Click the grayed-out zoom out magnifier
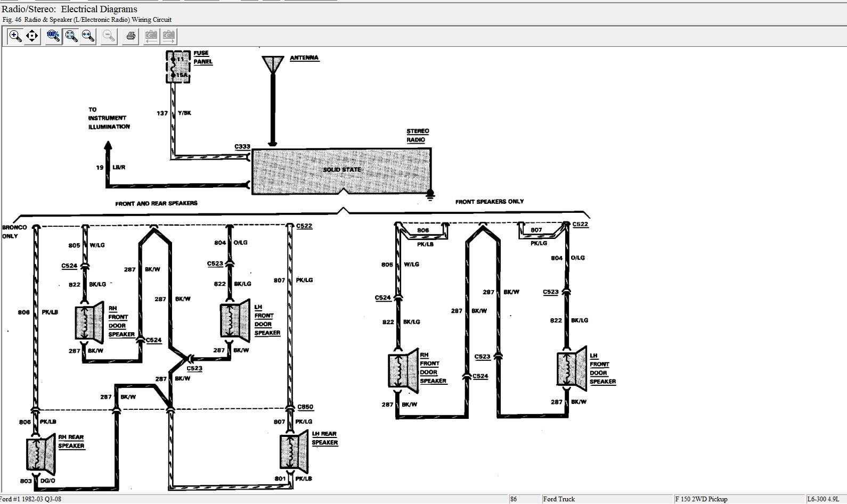The height and width of the screenshot is (504, 847). (x=109, y=36)
